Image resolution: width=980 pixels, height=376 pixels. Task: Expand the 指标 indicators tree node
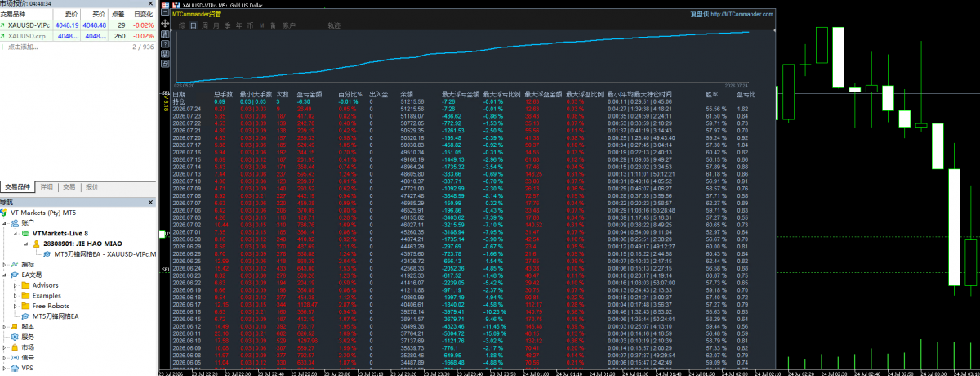6,264
